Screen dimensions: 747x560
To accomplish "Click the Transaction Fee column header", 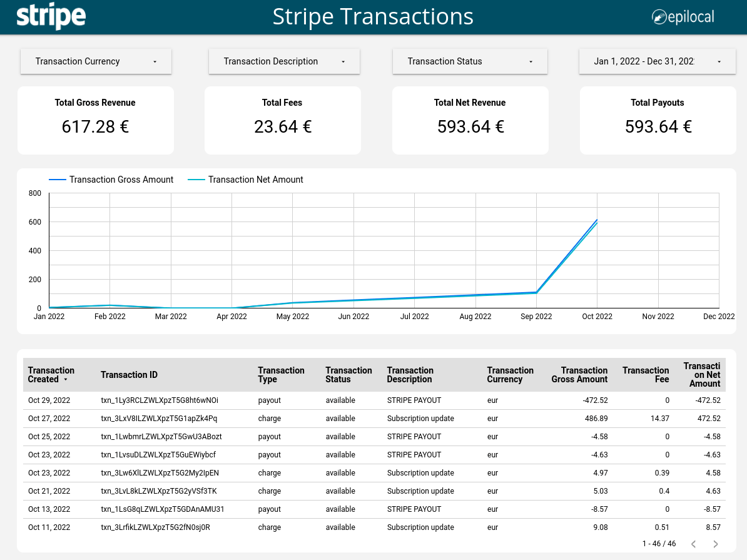I will 646,375.
